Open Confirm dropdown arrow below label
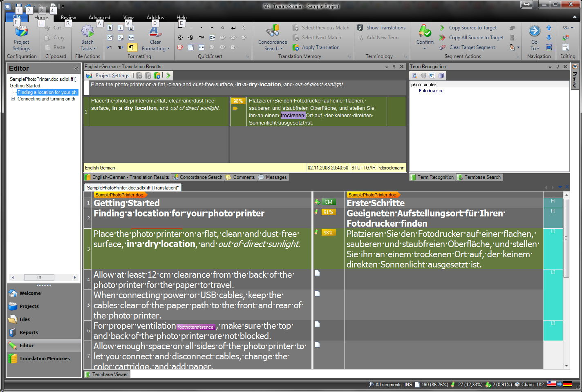Viewport: 582px width, 392px height. coord(425,49)
